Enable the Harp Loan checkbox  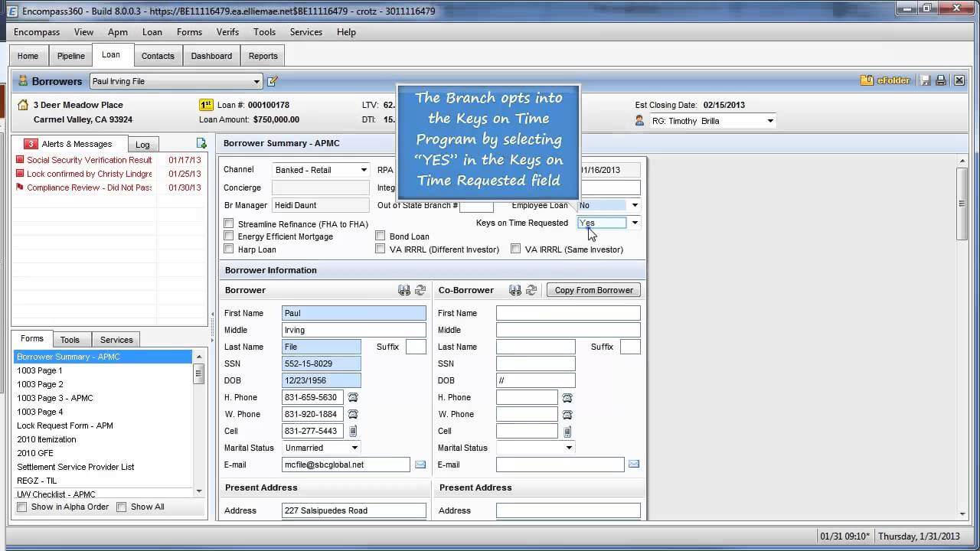(229, 249)
